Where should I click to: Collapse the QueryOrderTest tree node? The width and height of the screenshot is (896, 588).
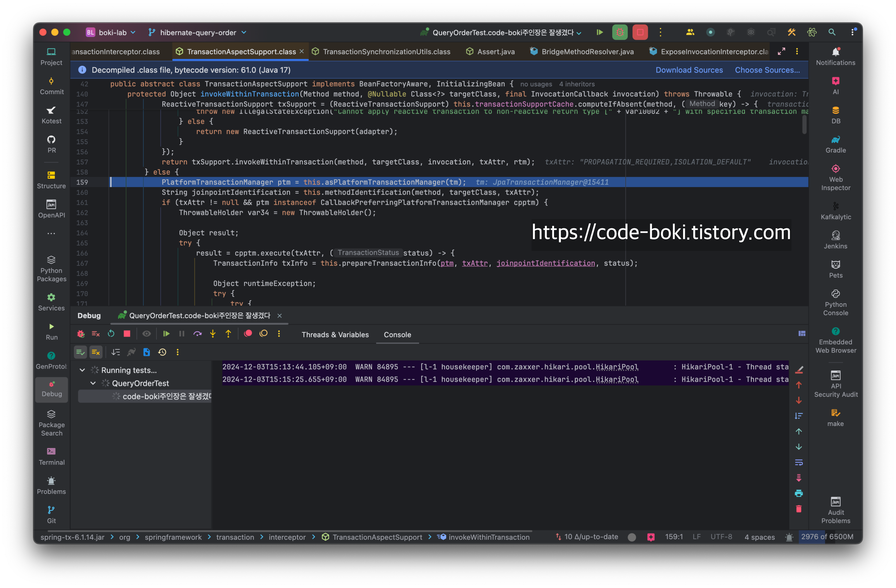[93, 383]
